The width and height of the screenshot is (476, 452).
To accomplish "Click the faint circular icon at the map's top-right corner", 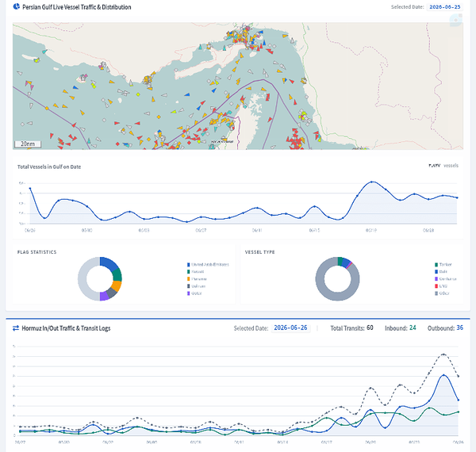I will (455, 20).
